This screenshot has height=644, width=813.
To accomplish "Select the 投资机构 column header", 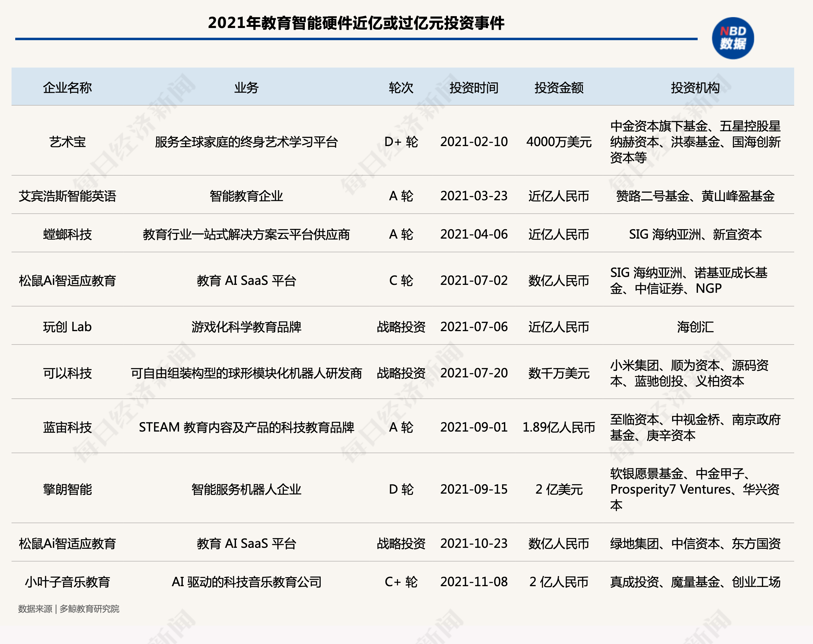I will [x=695, y=88].
